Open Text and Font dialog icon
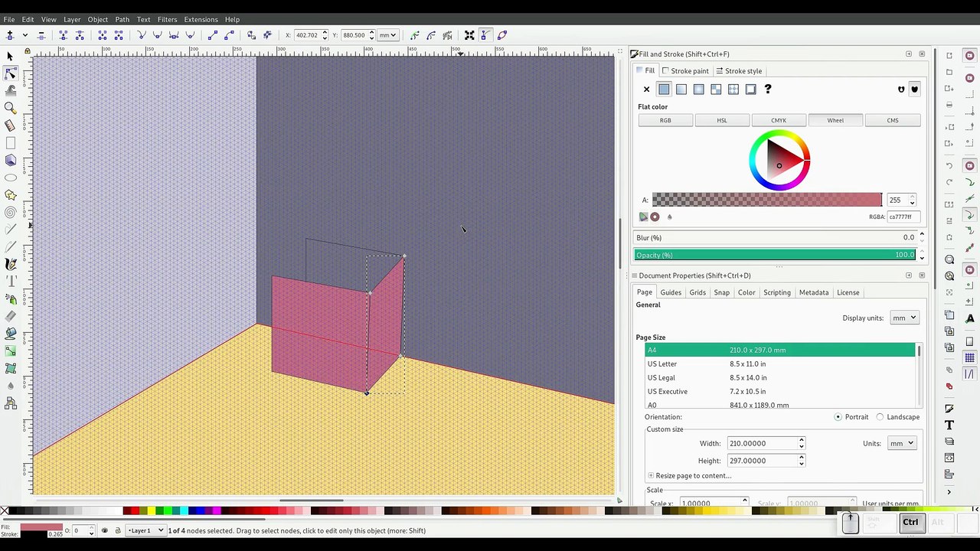The image size is (980, 551). coord(949,425)
